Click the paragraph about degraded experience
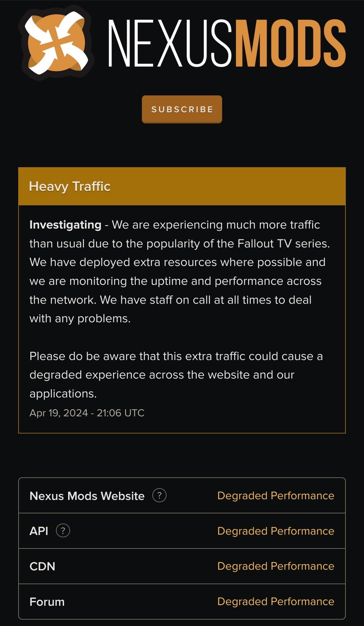This screenshot has height=626, width=364. click(x=176, y=375)
